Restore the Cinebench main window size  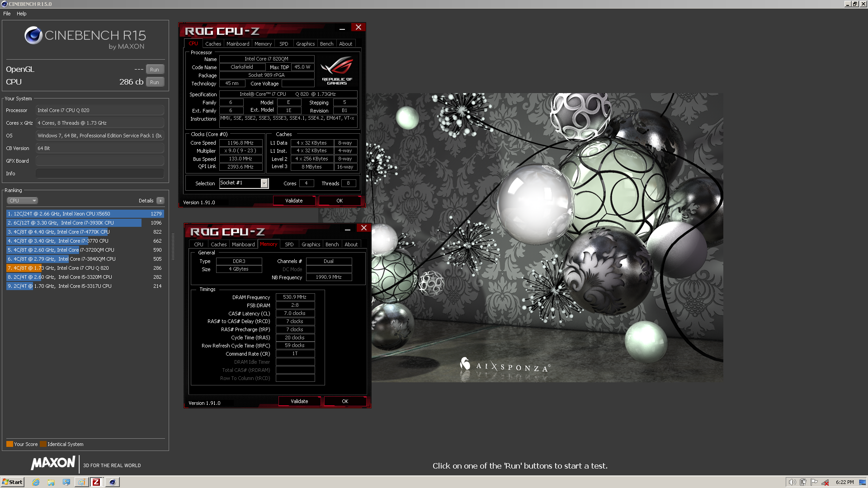pos(855,4)
